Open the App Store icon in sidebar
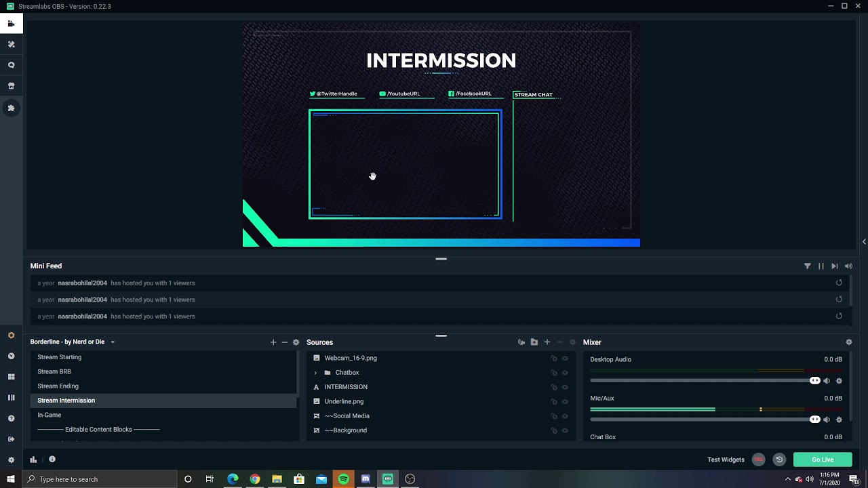Viewport: 868px width, 488px height. (11, 87)
